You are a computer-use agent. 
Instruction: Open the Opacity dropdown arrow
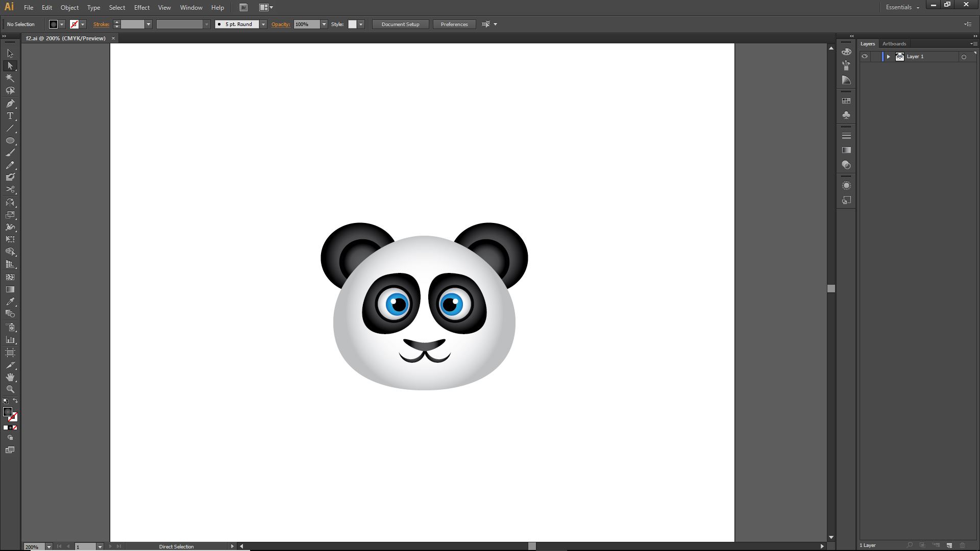pos(324,24)
